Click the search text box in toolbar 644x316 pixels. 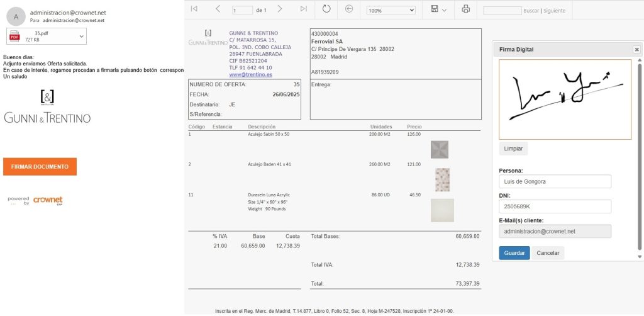pos(502,11)
